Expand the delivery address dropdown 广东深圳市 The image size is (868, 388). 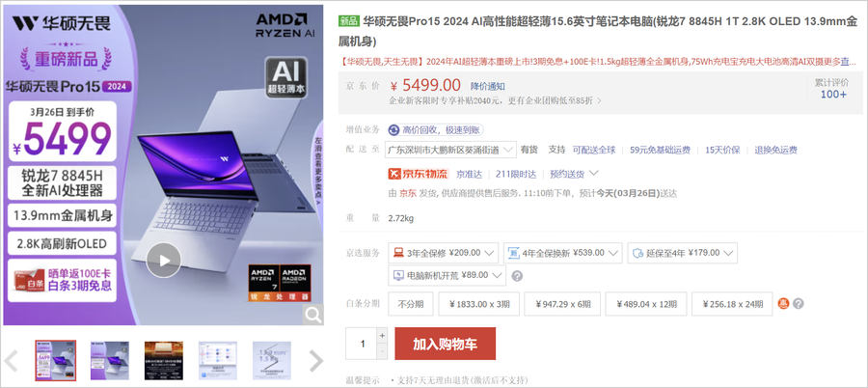point(451,150)
